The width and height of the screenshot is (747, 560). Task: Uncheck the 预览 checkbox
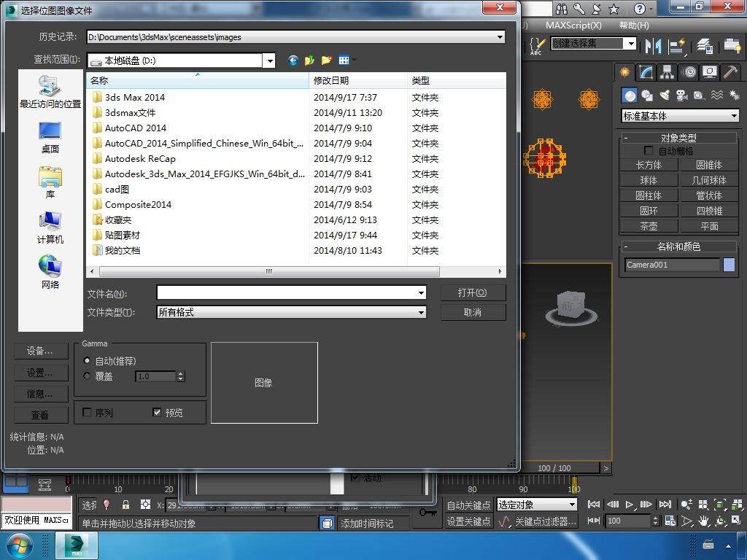pos(157,412)
